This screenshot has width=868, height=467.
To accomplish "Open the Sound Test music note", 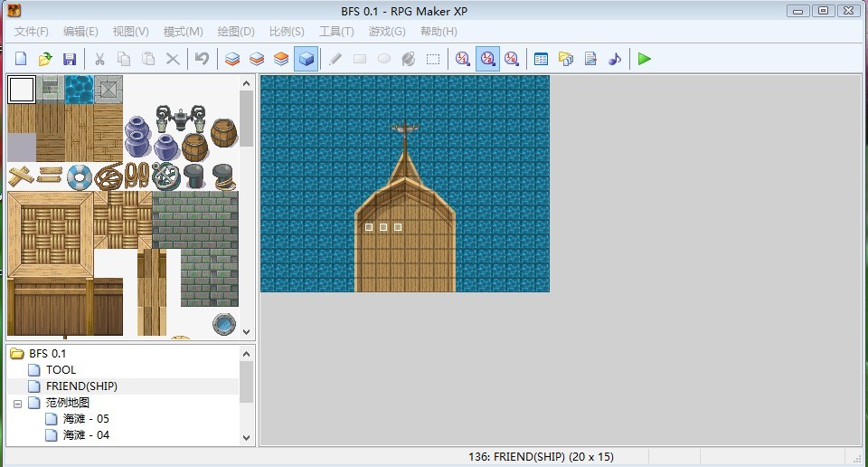I will [x=615, y=59].
